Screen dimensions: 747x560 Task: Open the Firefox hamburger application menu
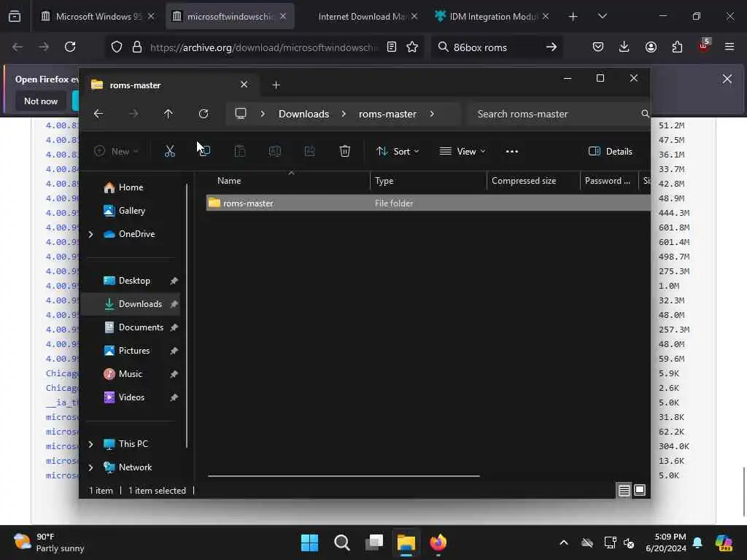tap(729, 47)
